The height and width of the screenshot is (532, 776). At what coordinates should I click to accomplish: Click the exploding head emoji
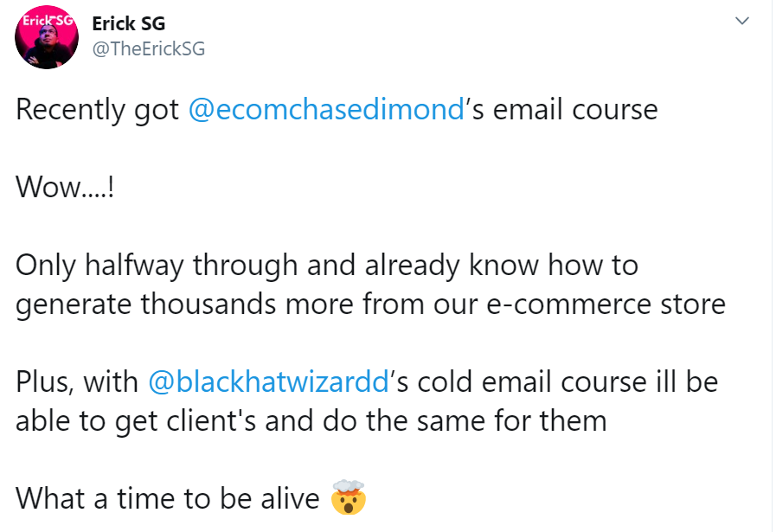349,498
